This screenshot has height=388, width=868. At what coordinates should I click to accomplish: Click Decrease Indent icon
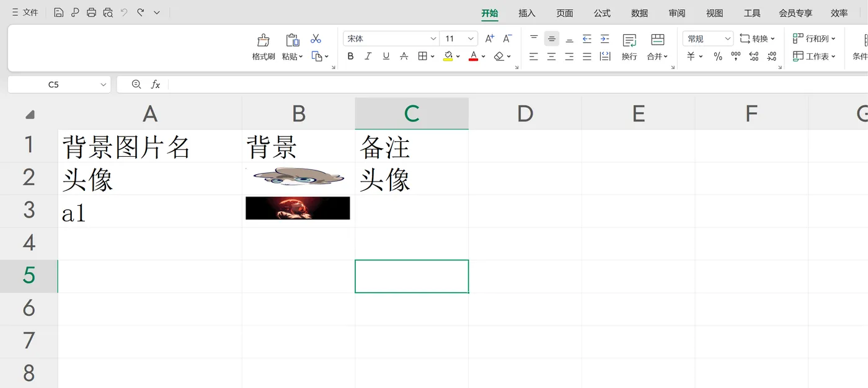[x=587, y=38]
